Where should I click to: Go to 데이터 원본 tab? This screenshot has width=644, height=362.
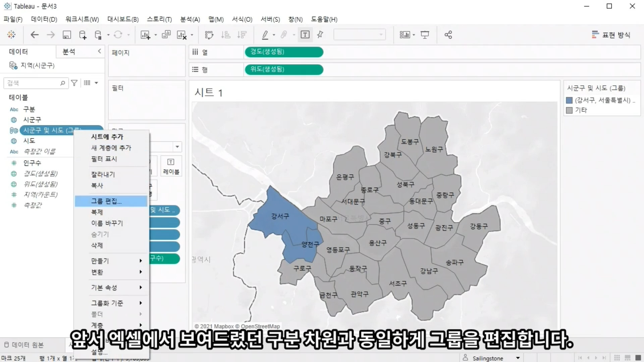(28, 345)
